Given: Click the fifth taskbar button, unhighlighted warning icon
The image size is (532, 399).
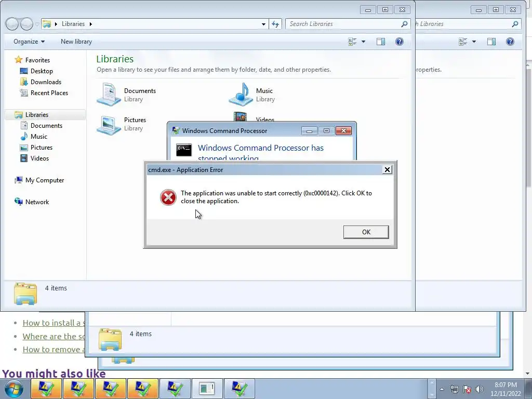Looking at the screenshot, I should (175, 389).
